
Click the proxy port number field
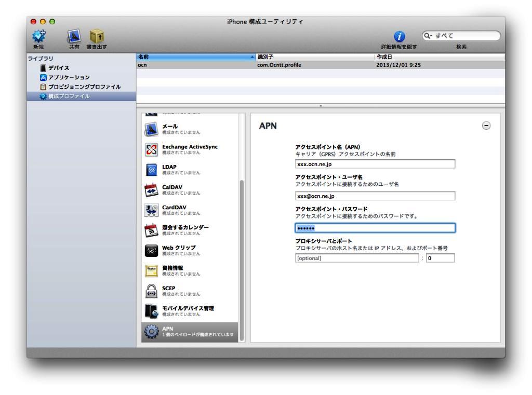click(x=441, y=258)
